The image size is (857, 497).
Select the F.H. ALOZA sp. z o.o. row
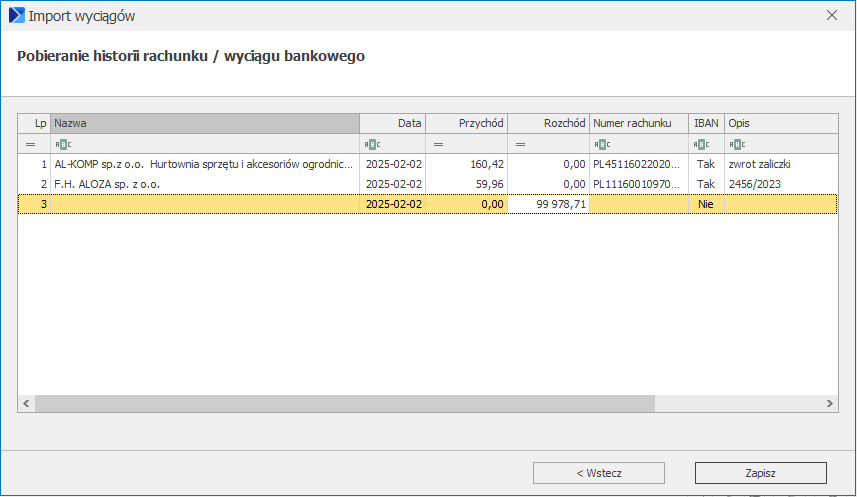pyautogui.click(x=205, y=184)
